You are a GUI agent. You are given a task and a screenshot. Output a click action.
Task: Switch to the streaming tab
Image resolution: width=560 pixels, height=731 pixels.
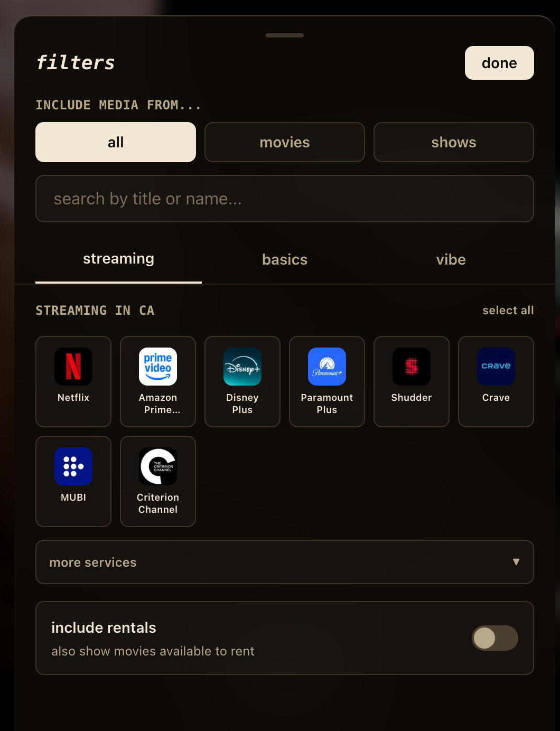pos(118,259)
